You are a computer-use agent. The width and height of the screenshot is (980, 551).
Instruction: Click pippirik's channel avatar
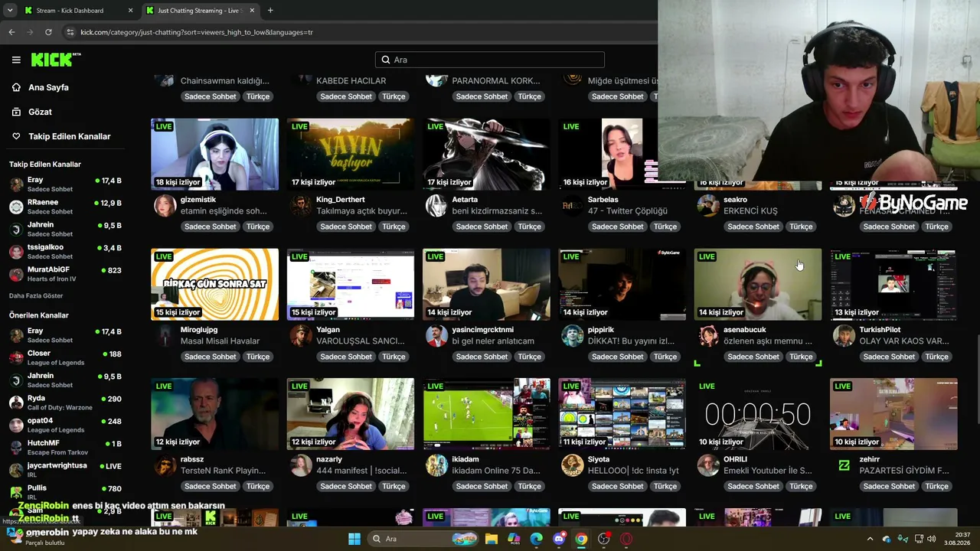tap(572, 335)
